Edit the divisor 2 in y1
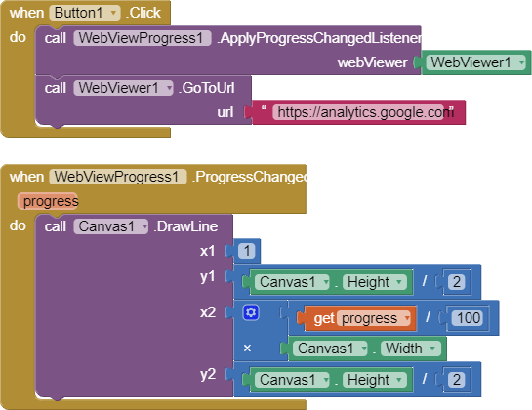This screenshot has height=410, width=532. 456,282
